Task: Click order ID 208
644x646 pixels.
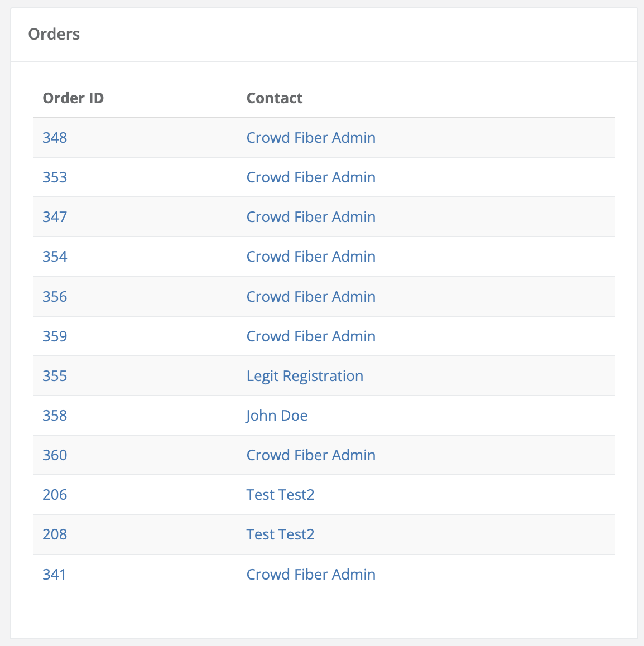Action: pyautogui.click(x=54, y=534)
